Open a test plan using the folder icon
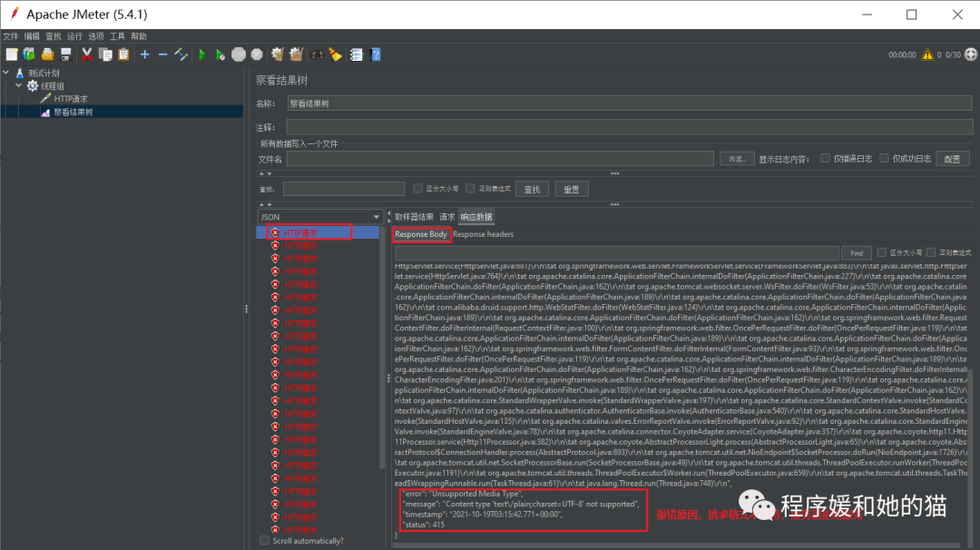980x550 pixels. coord(47,54)
